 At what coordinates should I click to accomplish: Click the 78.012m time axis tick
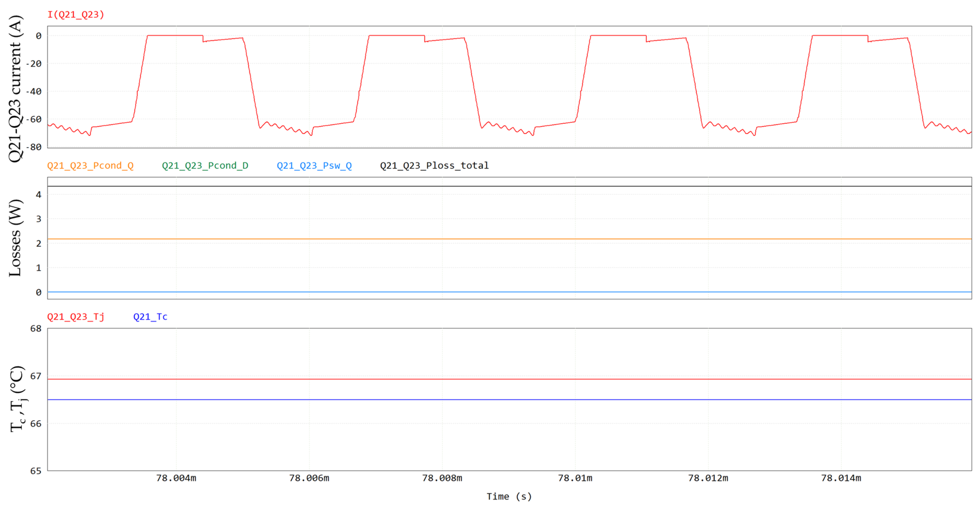tap(708, 478)
